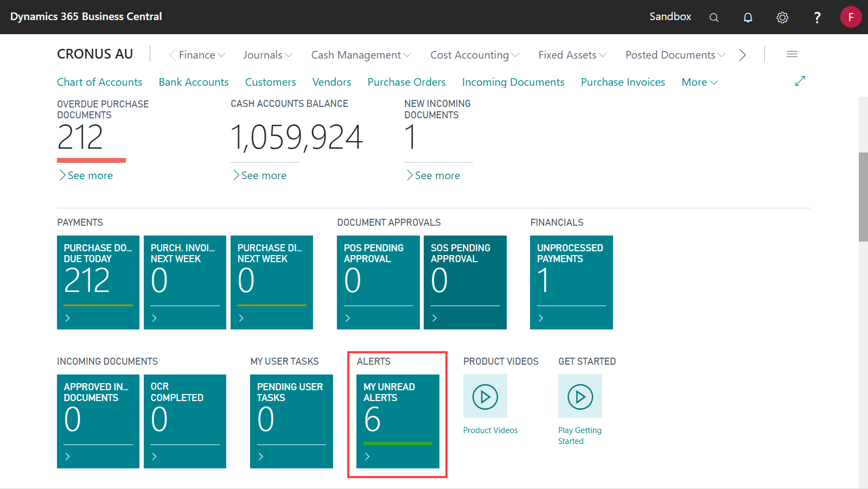Click the MY UNREAD ALERTS title
Screen dimensions: 868x489
389,392
